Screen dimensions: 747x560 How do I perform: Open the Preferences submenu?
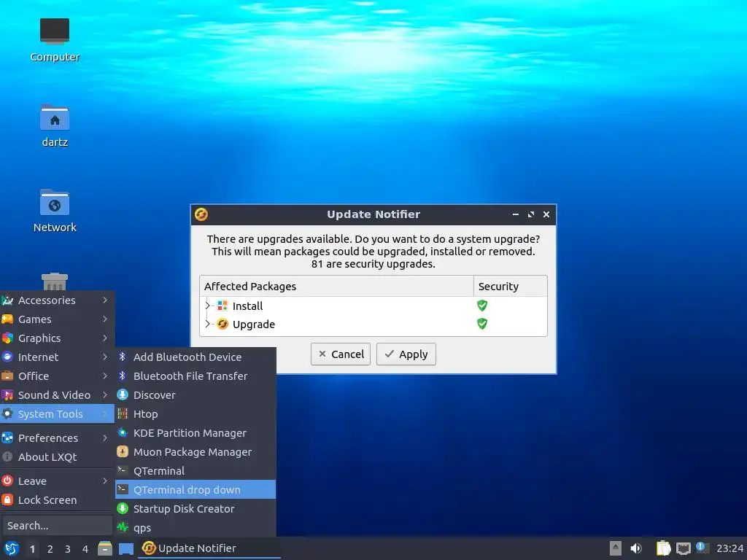[57, 437]
